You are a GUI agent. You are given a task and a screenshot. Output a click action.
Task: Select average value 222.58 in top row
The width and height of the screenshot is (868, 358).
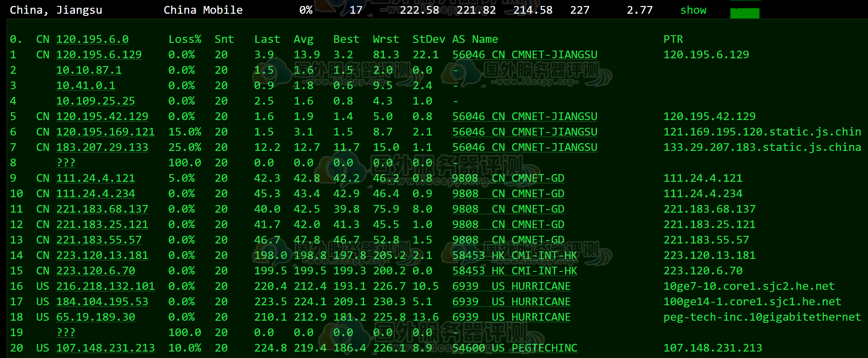point(419,10)
